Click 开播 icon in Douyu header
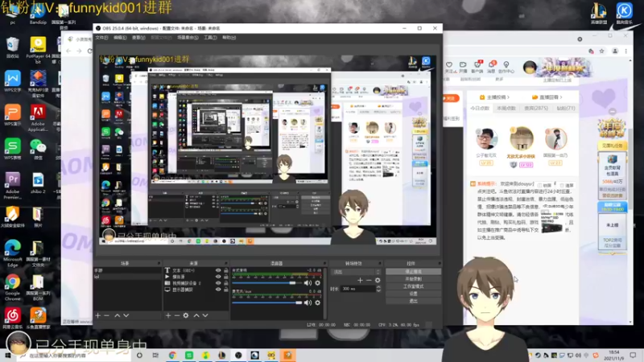Viewport: 644px width, 362px height. (463, 64)
